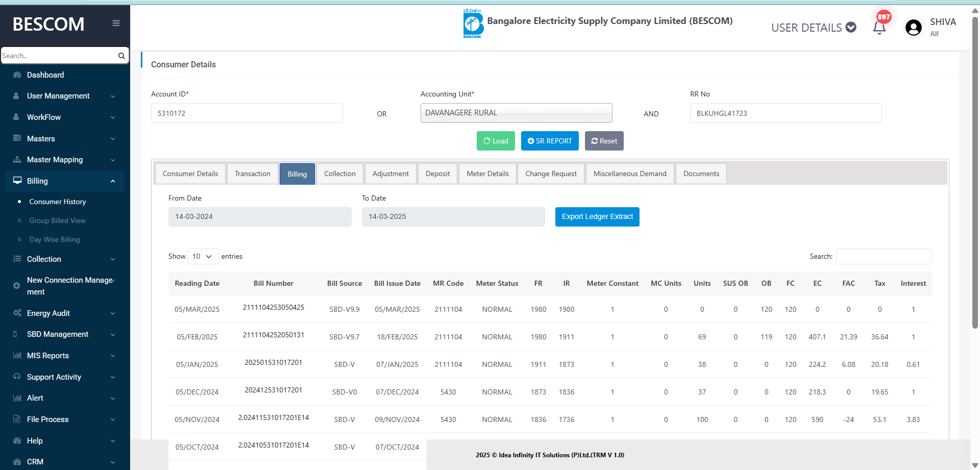Click the Dashboard gauge icon
Screen dimensions: 980x470
(x=17, y=75)
